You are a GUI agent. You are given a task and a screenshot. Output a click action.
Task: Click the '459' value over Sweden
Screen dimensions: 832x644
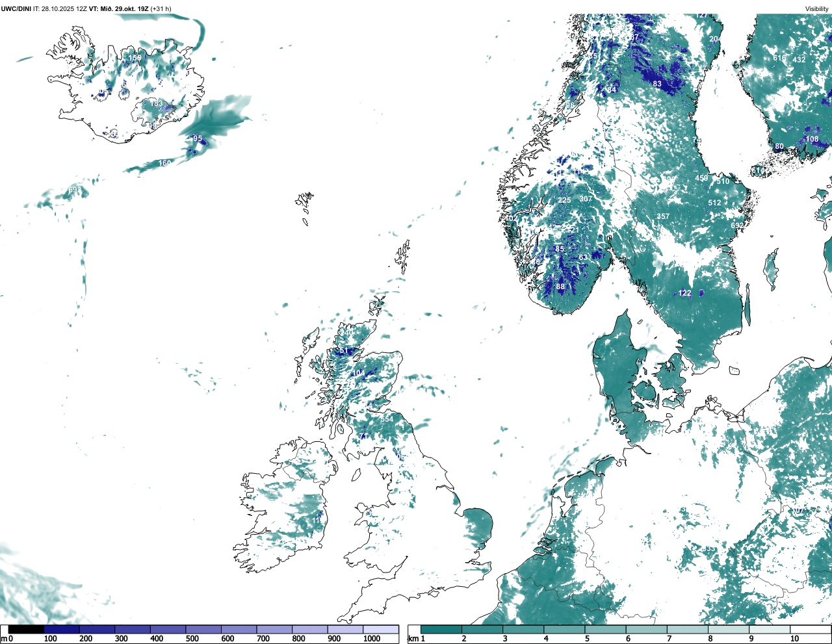point(702,178)
